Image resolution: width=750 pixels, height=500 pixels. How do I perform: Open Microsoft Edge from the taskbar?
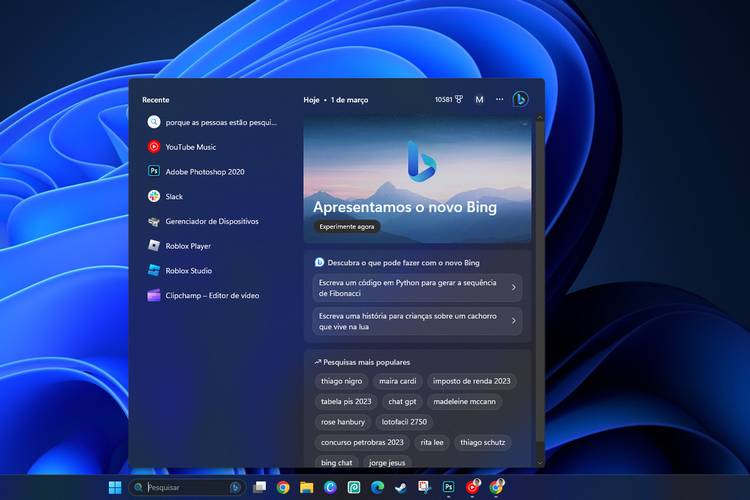pyautogui.click(x=377, y=487)
